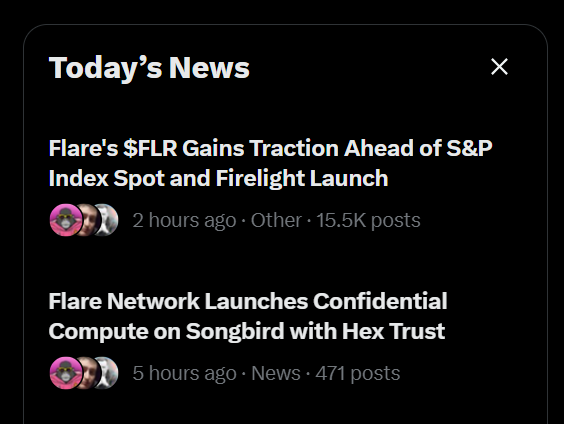This screenshot has width=564, height=424.
Task: Open the Flare's $FLR Gains Traction story
Action: [x=270, y=163]
